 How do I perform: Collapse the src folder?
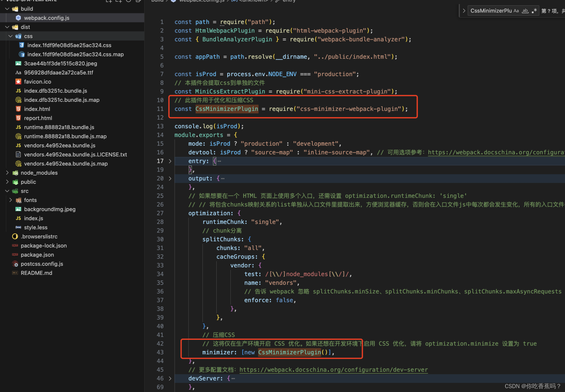(x=7, y=191)
